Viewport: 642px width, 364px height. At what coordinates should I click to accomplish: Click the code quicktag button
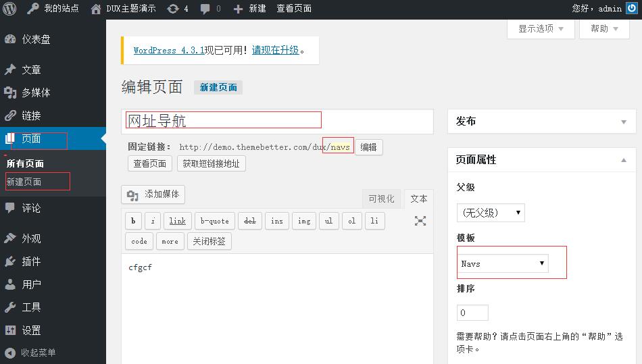tap(139, 241)
